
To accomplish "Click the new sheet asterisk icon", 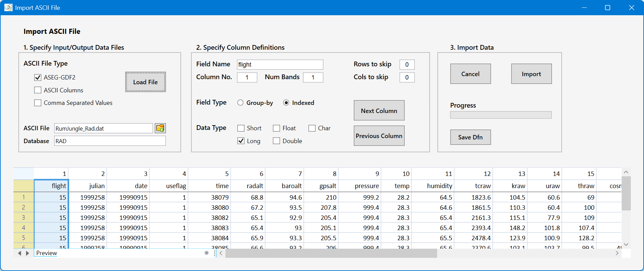I will click(207, 253).
